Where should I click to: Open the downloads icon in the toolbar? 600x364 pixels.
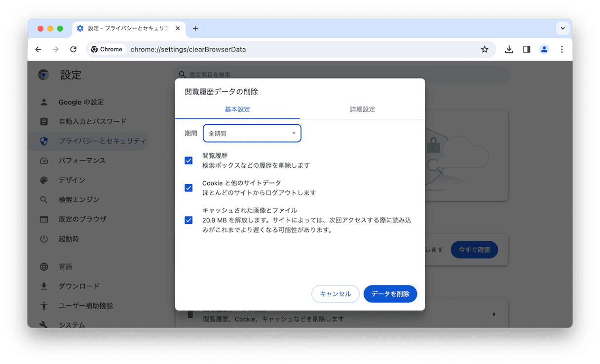(509, 49)
